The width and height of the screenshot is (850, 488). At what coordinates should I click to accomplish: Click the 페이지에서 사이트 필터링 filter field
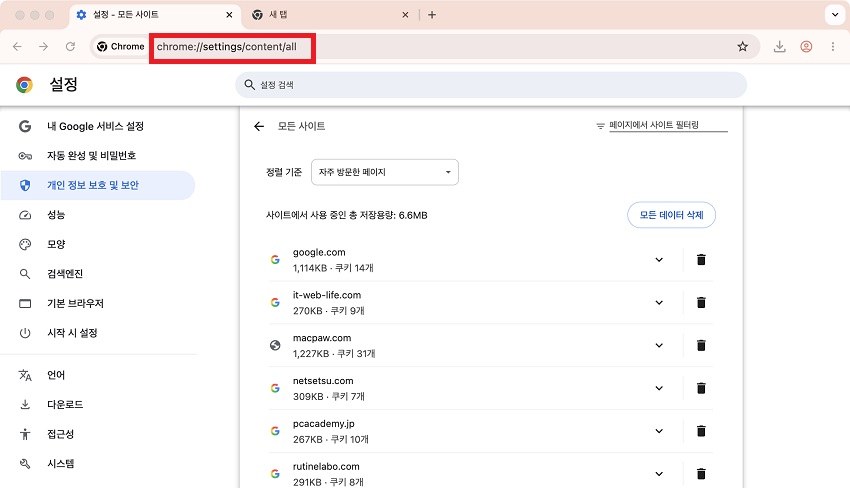(668, 125)
